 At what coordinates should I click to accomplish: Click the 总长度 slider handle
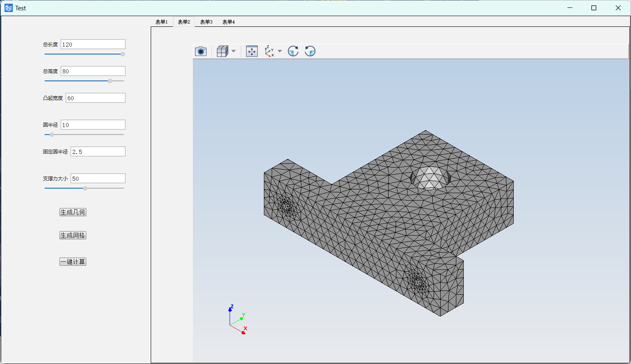(x=123, y=54)
